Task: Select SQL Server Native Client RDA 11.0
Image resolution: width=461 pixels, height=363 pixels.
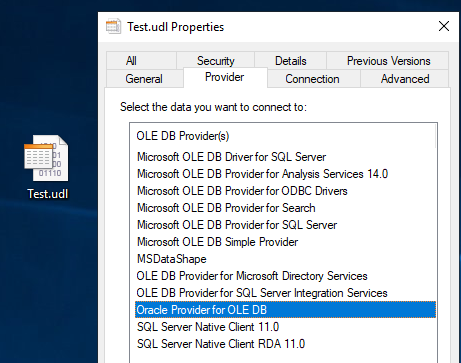Action: pos(221,344)
